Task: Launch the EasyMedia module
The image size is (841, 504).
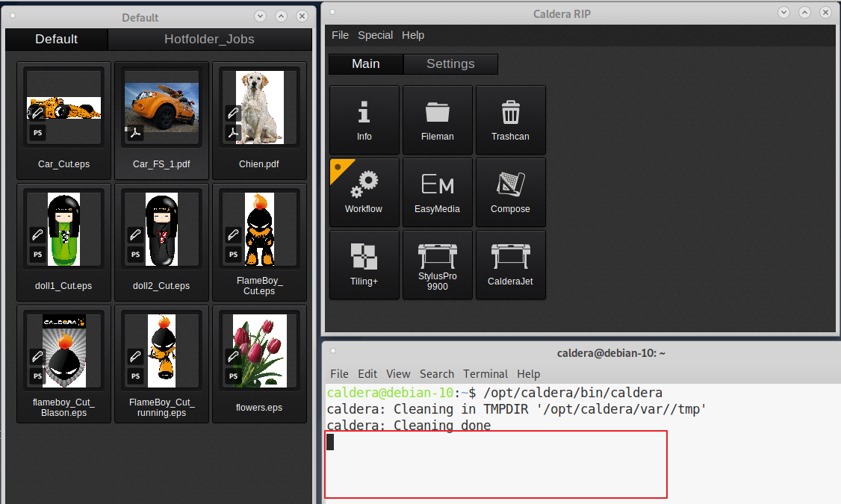Action: pos(437,192)
